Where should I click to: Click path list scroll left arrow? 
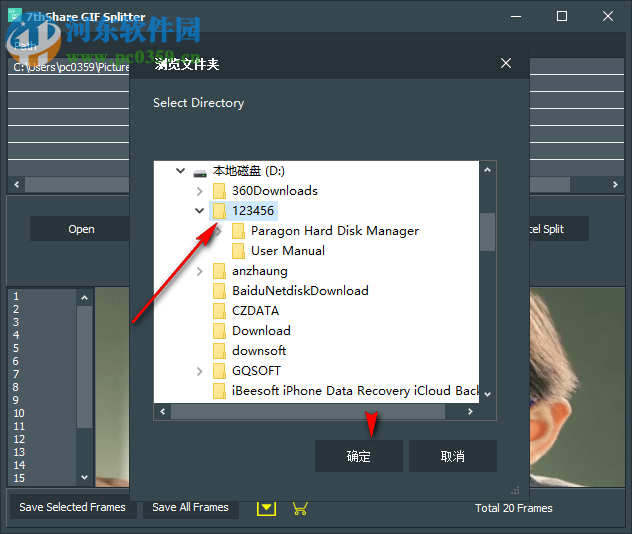[x=17, y=185]
